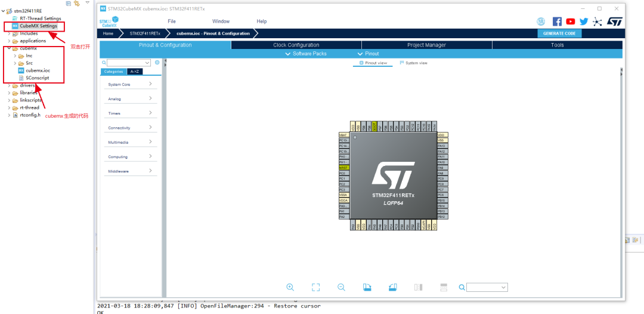Viewport: 644px width, 314px height.
Task: Select the STM32F411RETx breadcrumb
Action: pyautogui.click(x=145, y=33)
